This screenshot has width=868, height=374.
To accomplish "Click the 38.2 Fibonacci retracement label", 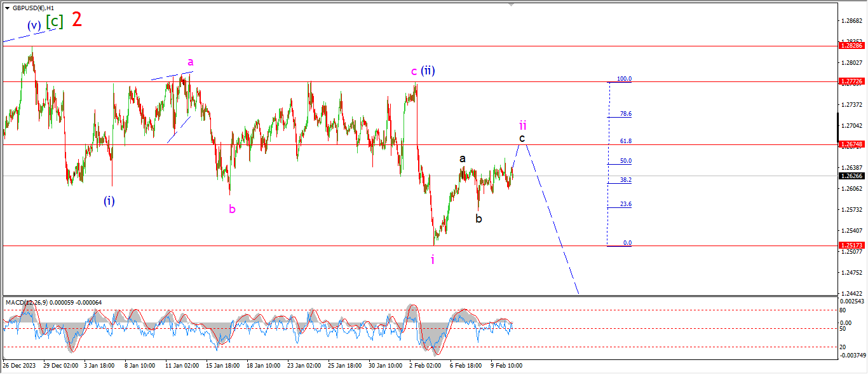I will (x=625, y=180).
